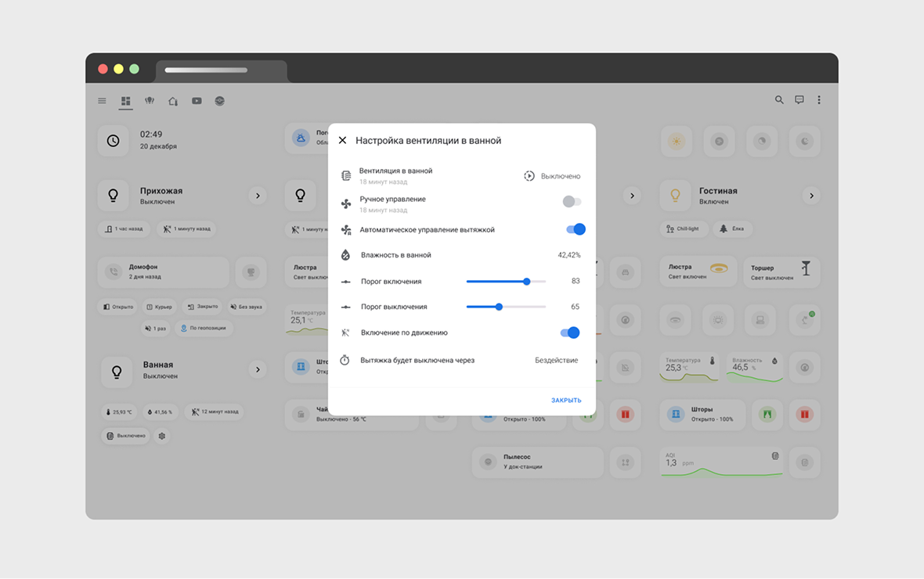
Task: Click the Ванная light bulb icon
Action: coord(117,372)
